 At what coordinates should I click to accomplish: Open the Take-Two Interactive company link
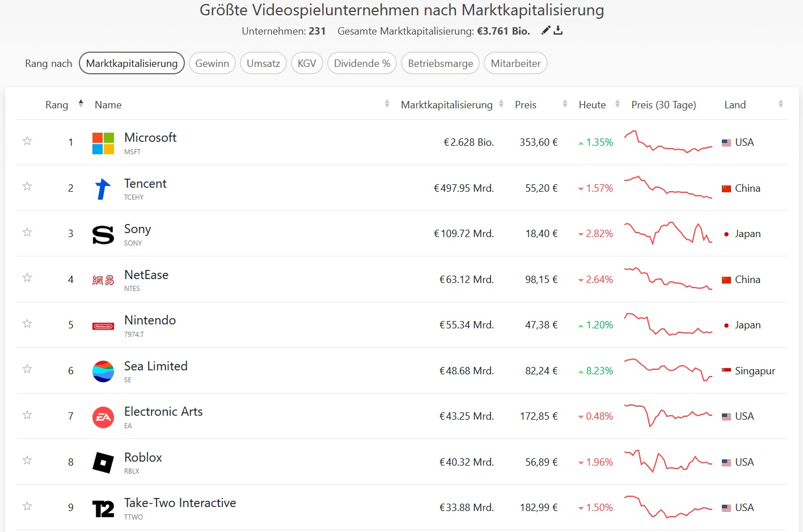click(x=180, y=503)
